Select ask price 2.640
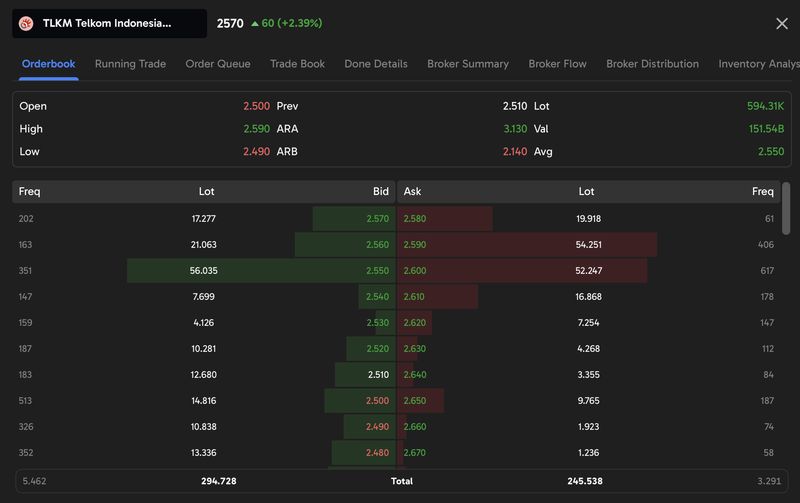800x503 pixels. click(x=415, y=374)
